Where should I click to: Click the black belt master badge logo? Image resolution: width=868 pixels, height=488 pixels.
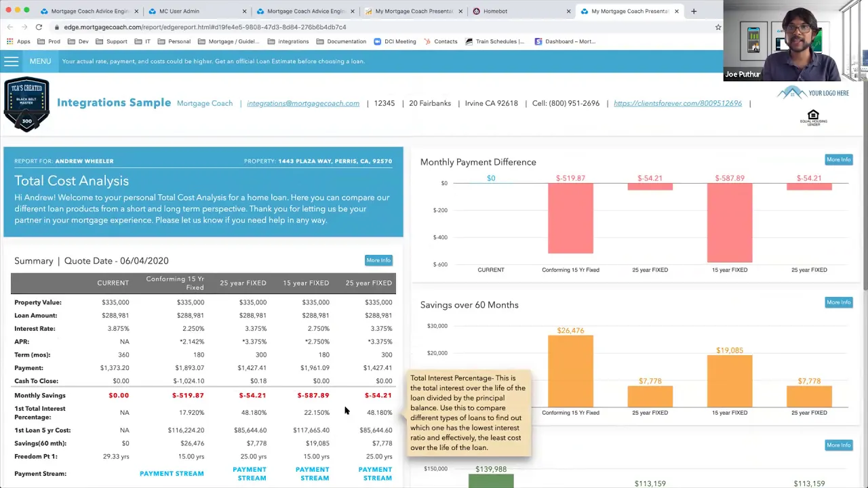coord(26,104)
